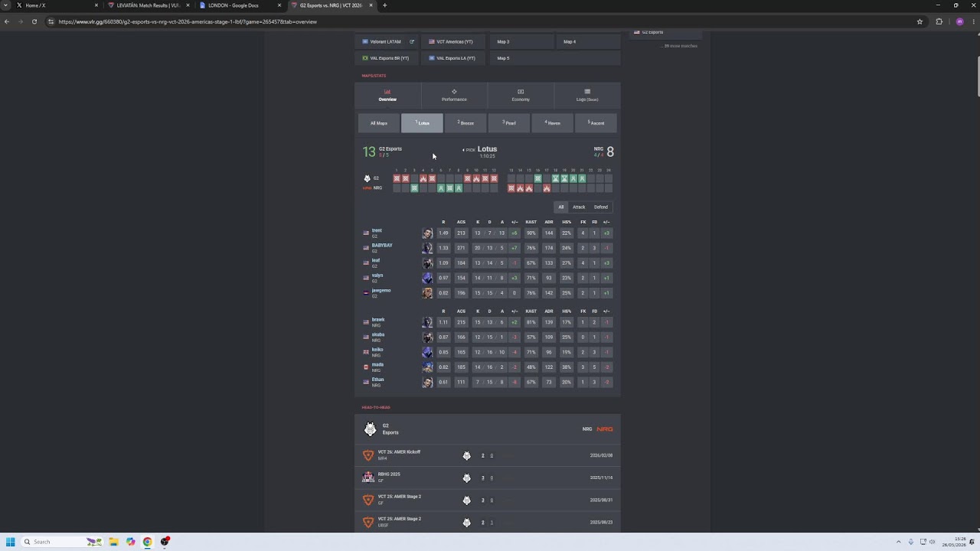Open player BABYBAY's profile link
The height and width of the screenshot is (551, 980).
382,246
